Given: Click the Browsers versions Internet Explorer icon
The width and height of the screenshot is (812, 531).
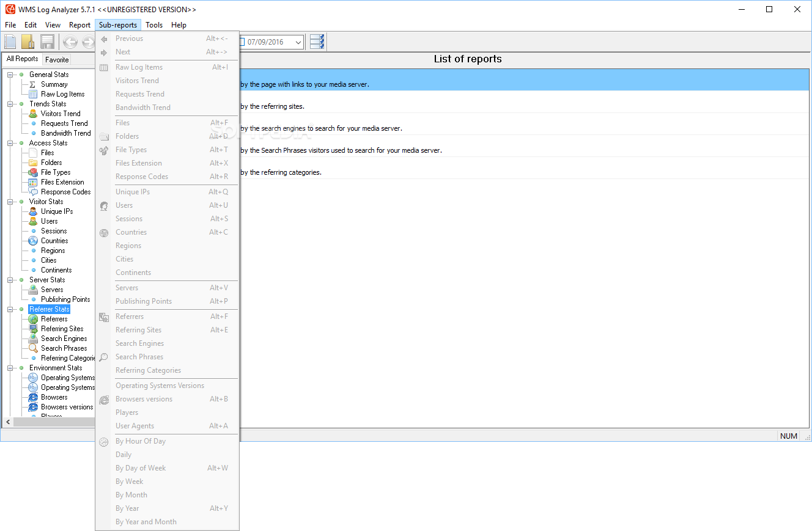Looking at the screenshot, I should click(x=33, y=407).
